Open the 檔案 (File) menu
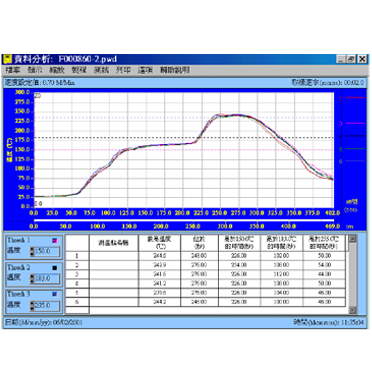Viewport: 372px width, 372px height. [x=13, y=70]
